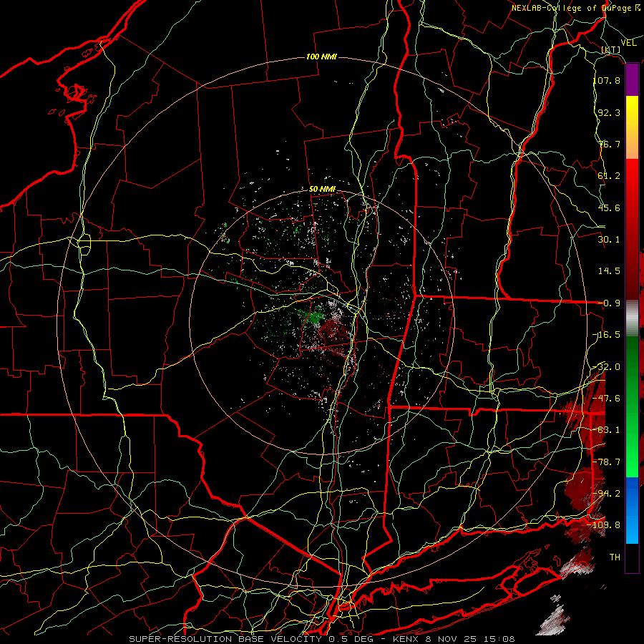Select the 61.2 velocity scale value
Screen dimensions: 644x644
pos(609,176)
